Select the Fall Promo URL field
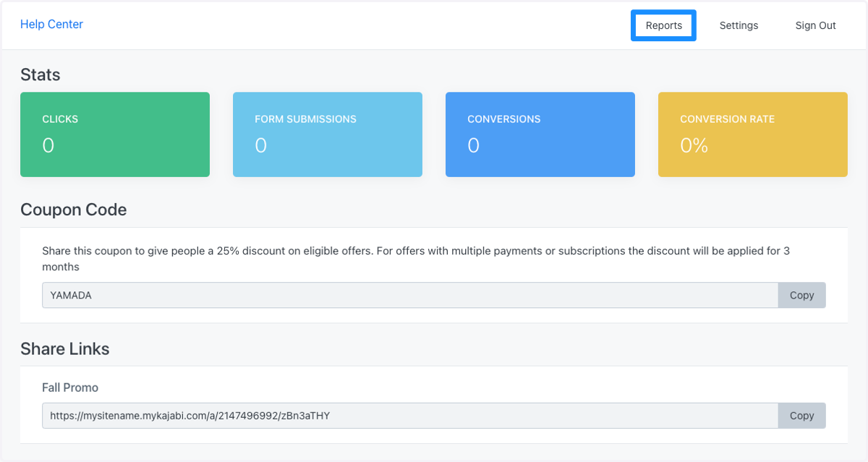The image size is (868, 462). pyautogui.click(x=410, y=416)
